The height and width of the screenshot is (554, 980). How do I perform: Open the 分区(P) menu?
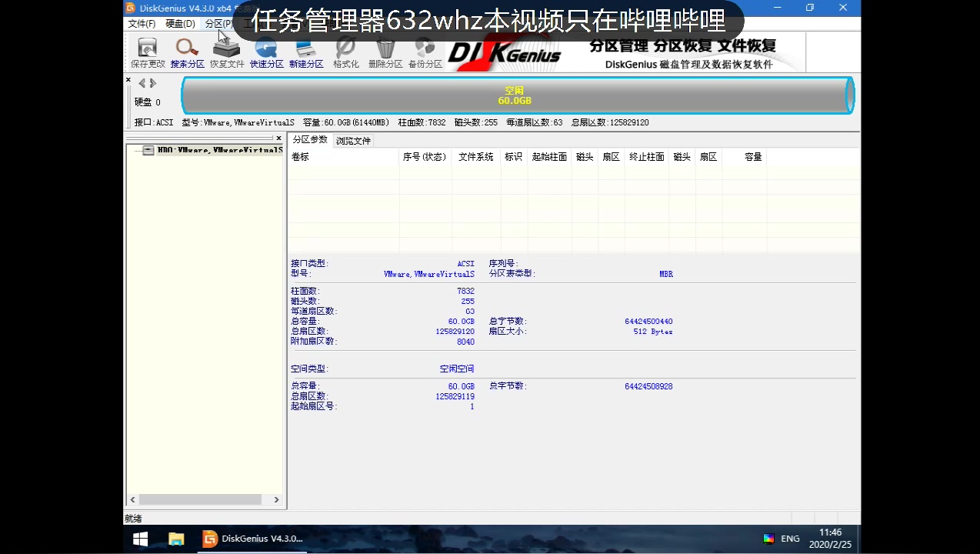click(218, 23)
